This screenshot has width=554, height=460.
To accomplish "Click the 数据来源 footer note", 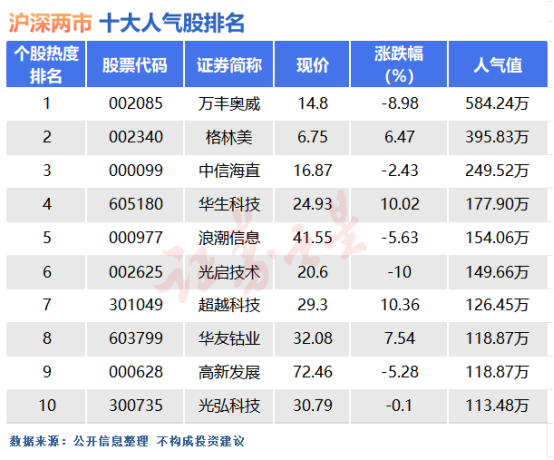I will 126,441.
